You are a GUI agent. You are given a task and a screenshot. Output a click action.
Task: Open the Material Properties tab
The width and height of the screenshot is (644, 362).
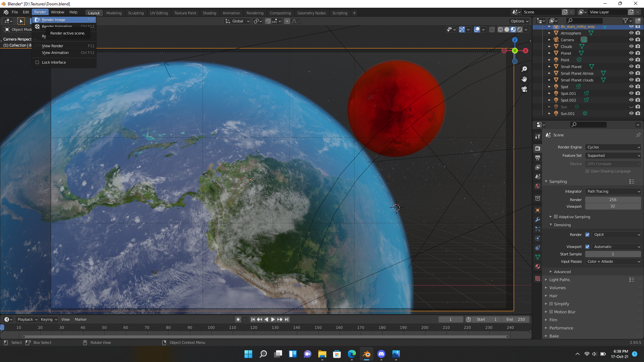[538, 266]
